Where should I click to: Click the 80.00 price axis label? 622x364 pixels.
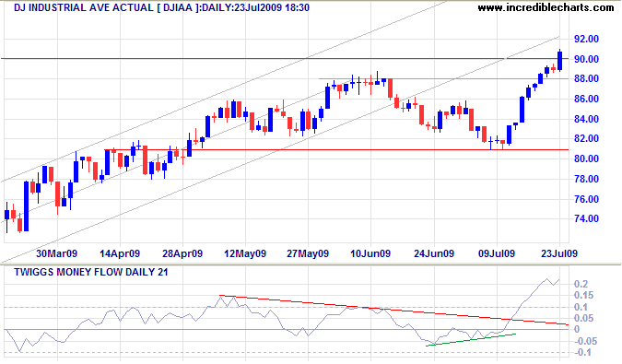click(x=586, y=159)
